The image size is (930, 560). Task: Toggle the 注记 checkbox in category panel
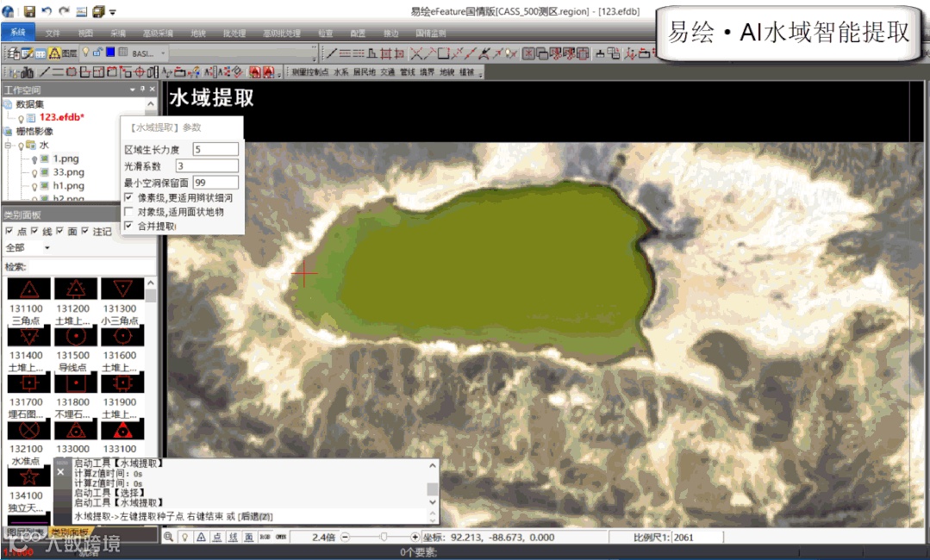click(85, 231)
